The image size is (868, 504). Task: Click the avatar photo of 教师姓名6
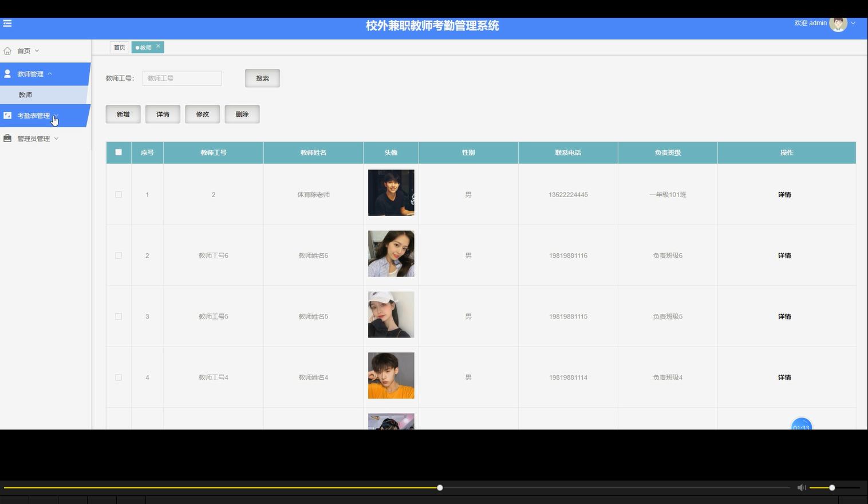391,254
